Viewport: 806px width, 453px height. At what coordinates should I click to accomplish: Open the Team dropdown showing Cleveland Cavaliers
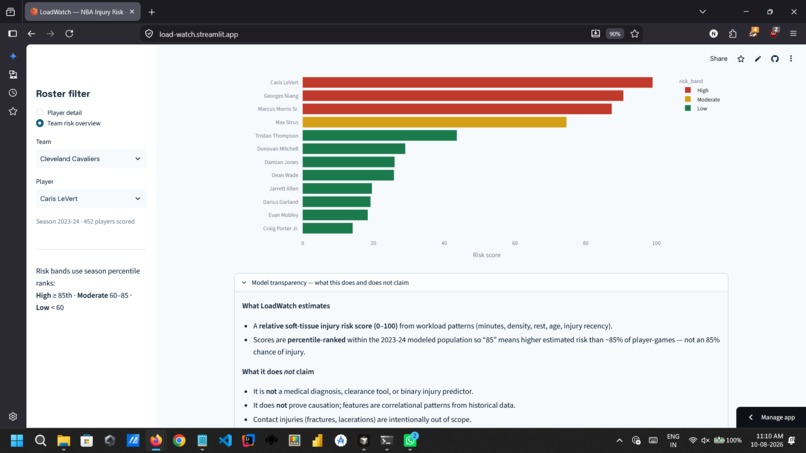90,159
